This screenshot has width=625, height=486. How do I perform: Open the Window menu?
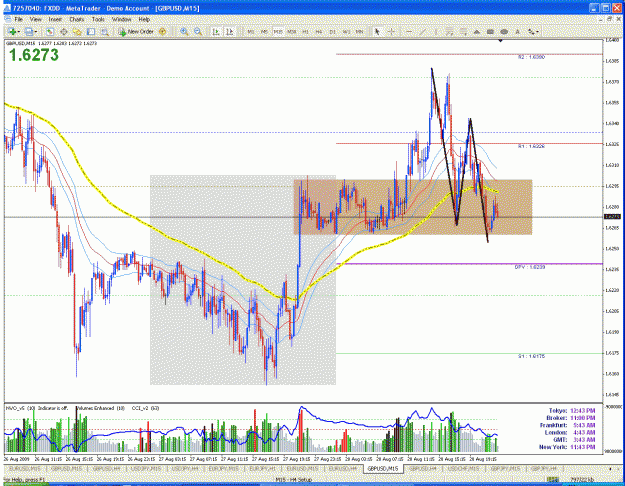[x=121, y=19]
